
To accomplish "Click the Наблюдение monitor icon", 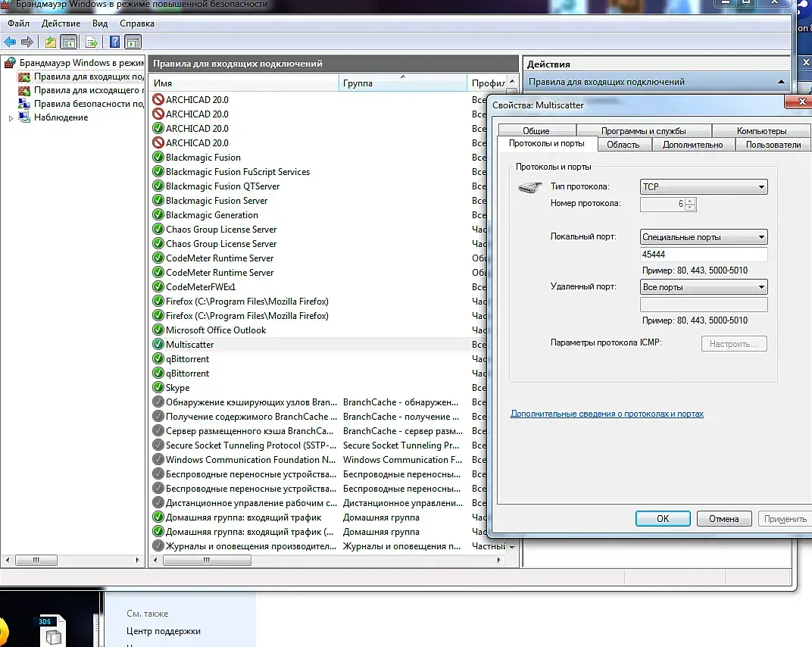I will [23, 117].
